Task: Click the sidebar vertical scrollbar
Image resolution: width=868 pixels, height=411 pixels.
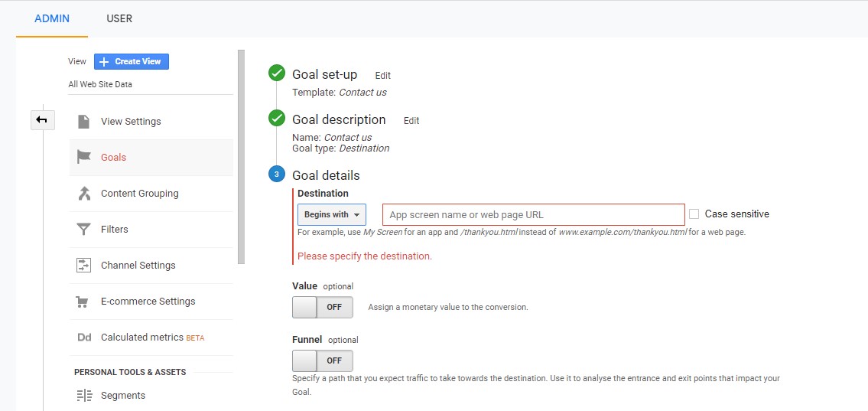Action: [241, 157]
